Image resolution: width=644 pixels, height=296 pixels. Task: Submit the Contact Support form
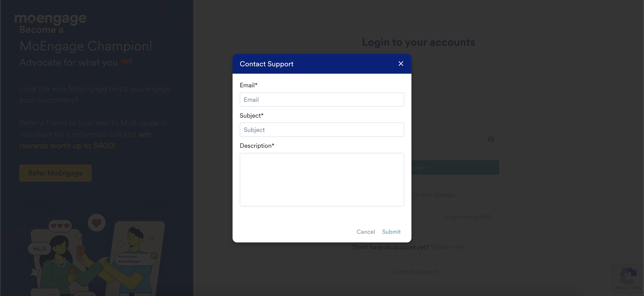[x=391, y=232]
